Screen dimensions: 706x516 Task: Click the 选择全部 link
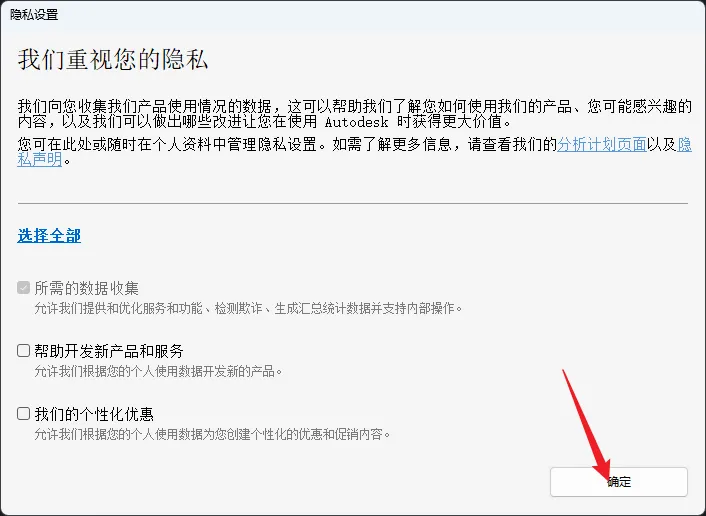pyautogui.click(x=49, y=235)
